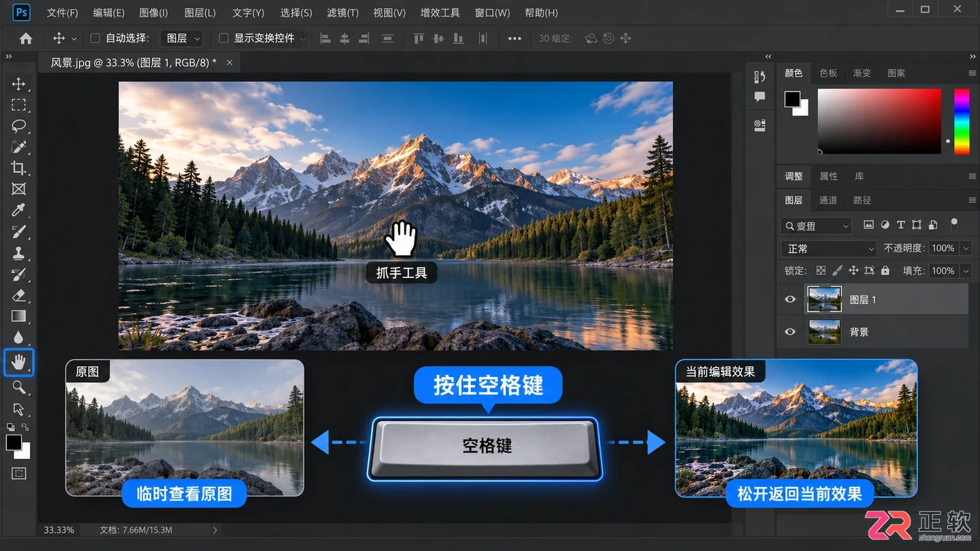Switch to the 色板 tab

(x=828, y=73)
